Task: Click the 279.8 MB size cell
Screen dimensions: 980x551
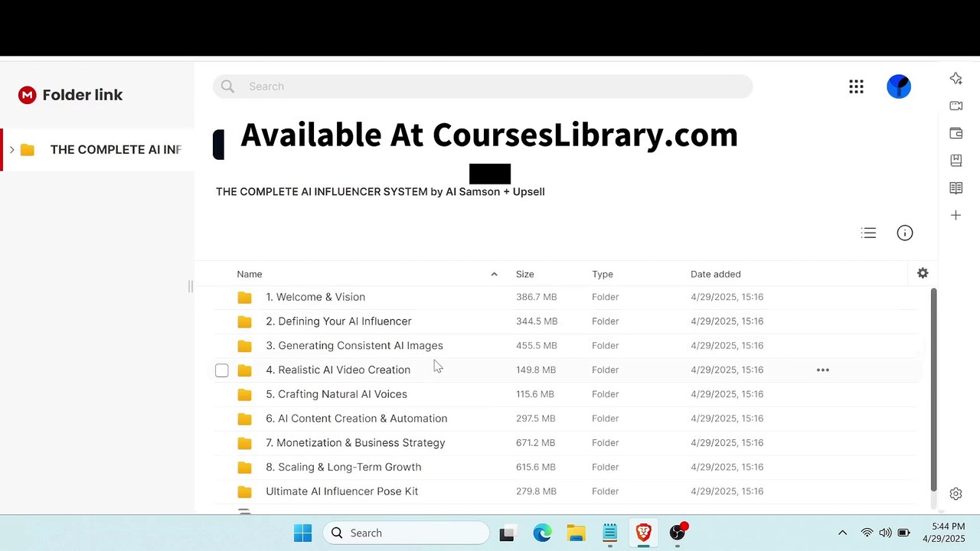Action: coord(536,491)
